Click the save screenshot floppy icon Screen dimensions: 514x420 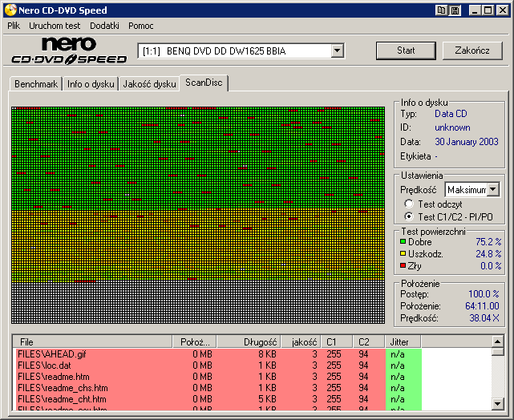pyautogui.click(x=455, y=10)
